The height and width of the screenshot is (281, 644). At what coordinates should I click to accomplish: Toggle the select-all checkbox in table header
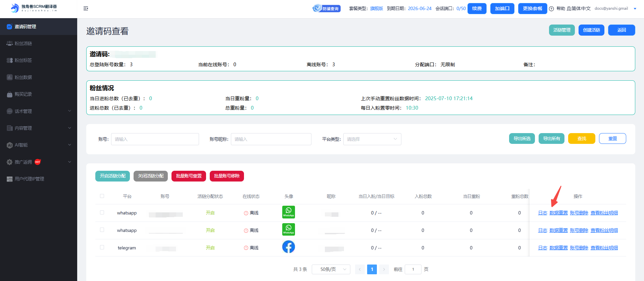point(102,196)
